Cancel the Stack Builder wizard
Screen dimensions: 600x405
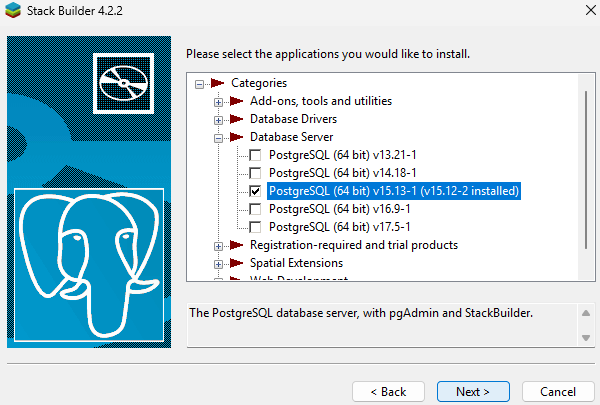[558, 392]
